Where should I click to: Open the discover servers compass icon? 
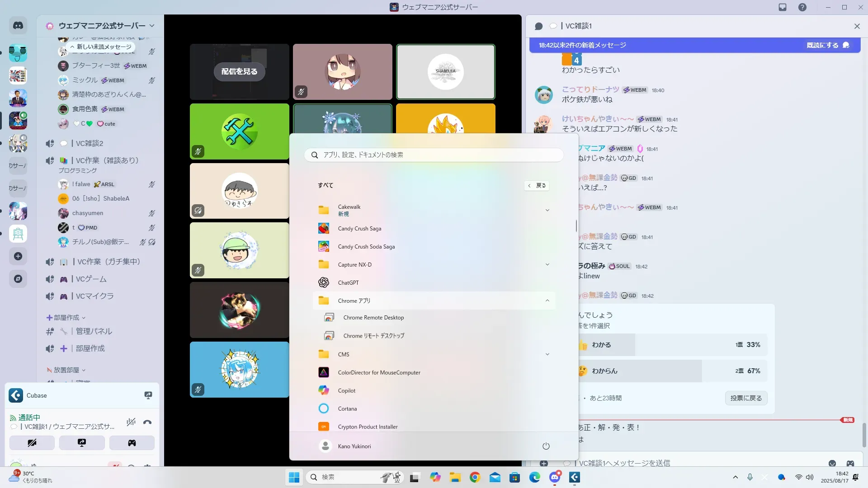coord(18,279)
